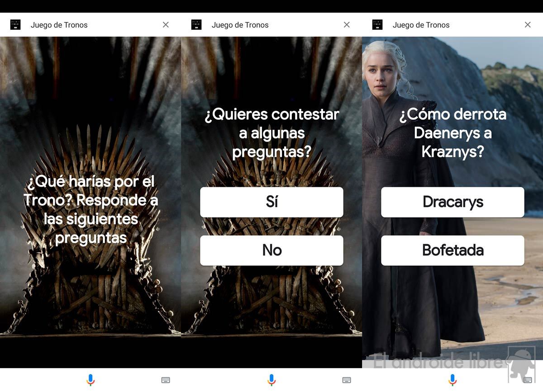Screen dimensions: 543x392
Task: Pick the 'Bofetada' answer option
Action: tap(452, 250)
